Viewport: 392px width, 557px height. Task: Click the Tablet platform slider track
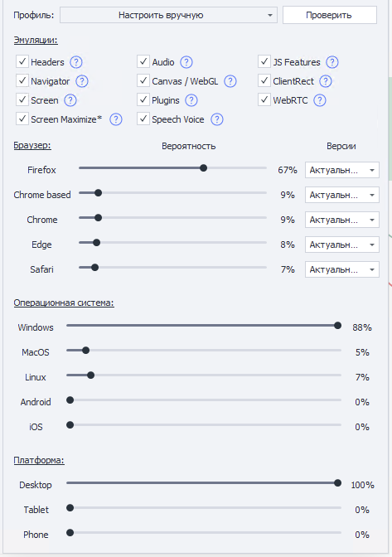(204, 508)
